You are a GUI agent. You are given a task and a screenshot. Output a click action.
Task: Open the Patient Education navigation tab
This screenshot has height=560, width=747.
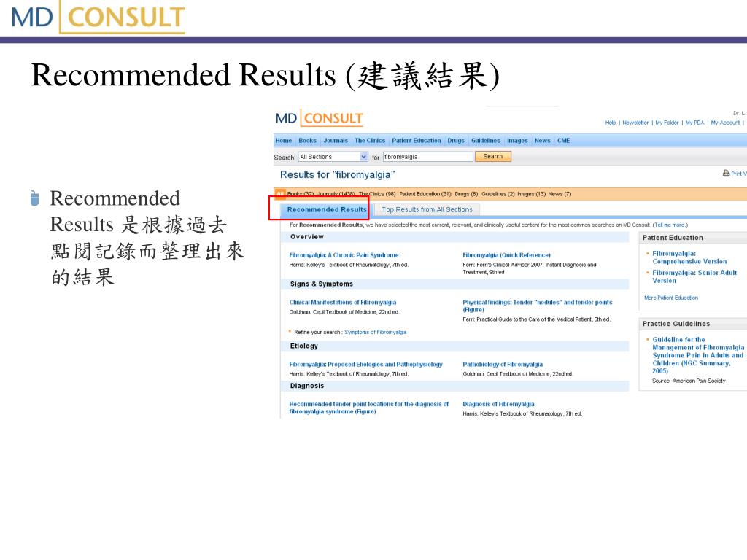tap(417, 141)
